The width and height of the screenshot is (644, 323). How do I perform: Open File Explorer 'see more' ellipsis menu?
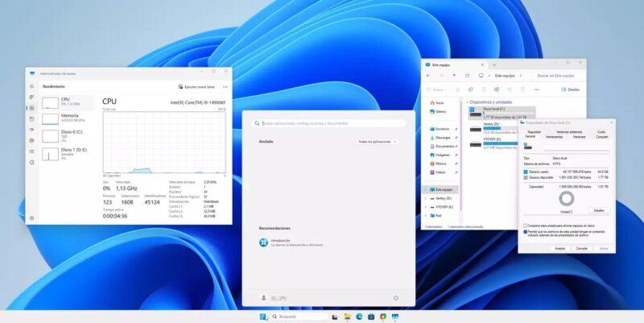coord(536,89)
